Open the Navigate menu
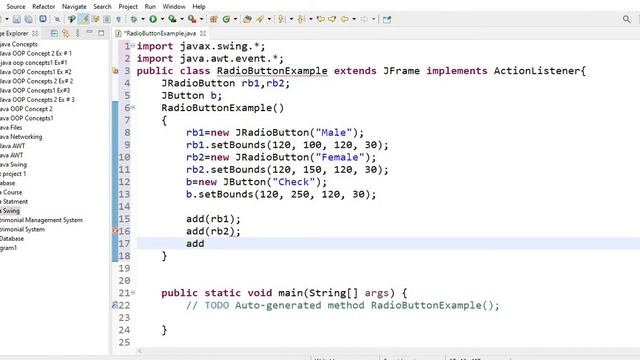The height and width of the screenshot is (360, 640). [x=74, y=7]
